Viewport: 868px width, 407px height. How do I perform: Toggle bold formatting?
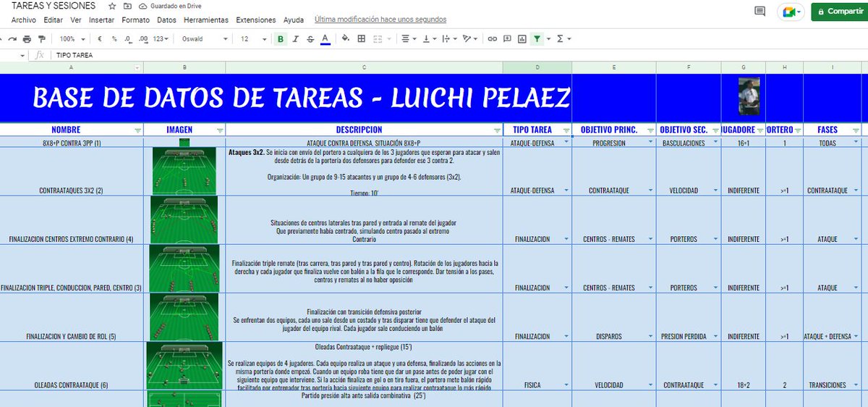coord(281,38)
